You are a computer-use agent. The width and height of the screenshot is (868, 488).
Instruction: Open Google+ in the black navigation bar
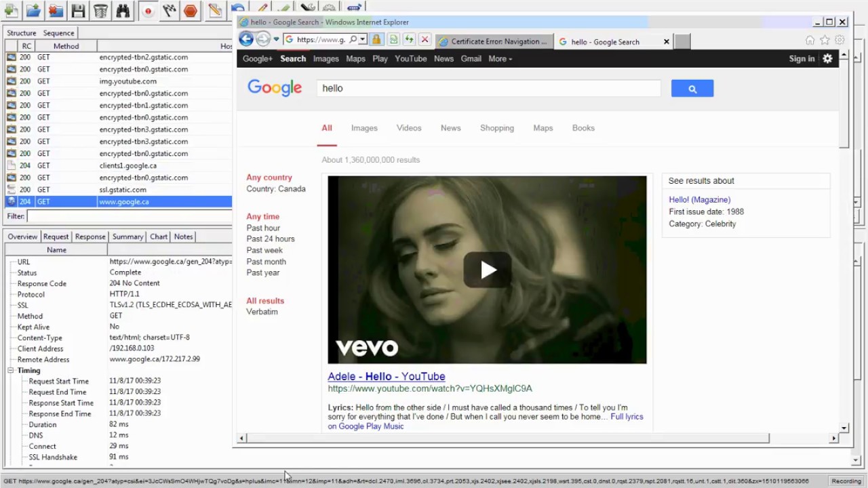(x=258, y=59)
